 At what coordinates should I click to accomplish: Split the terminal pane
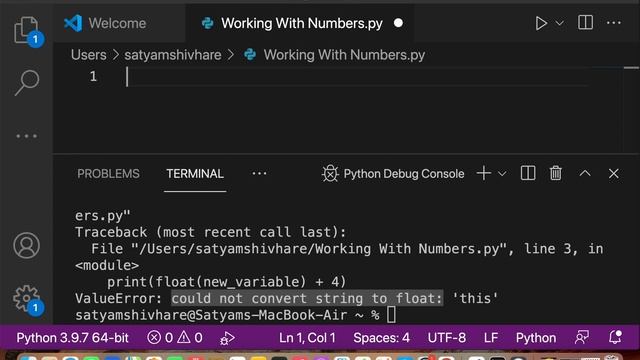(x=528, y=173)
